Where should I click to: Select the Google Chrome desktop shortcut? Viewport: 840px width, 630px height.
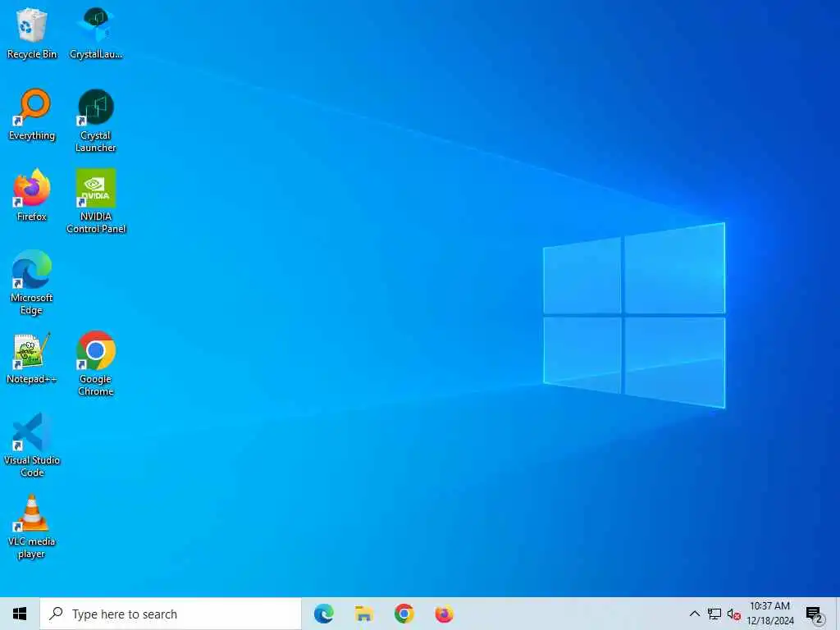(x=96, y=363)
